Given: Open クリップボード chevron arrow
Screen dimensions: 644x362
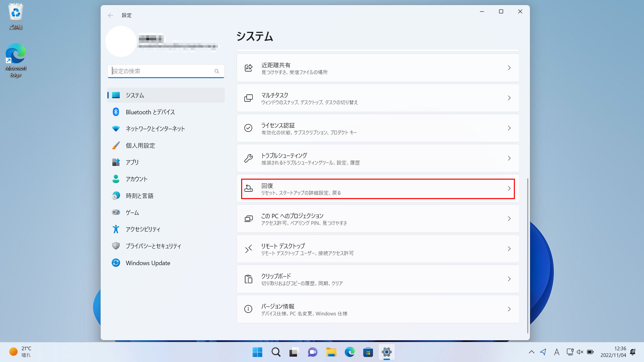Looking at the screenshot, I should (x=509, y=279).
